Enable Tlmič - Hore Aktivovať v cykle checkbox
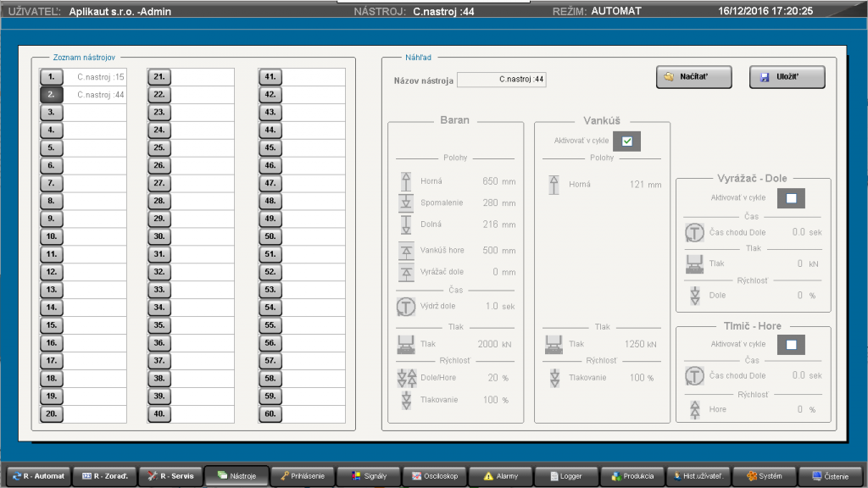 (x=791, y=345)
